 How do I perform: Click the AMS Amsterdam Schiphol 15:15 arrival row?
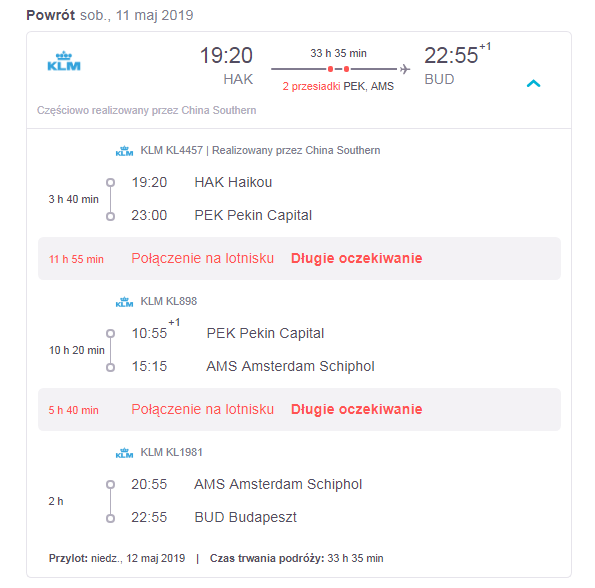click(253, 366)
